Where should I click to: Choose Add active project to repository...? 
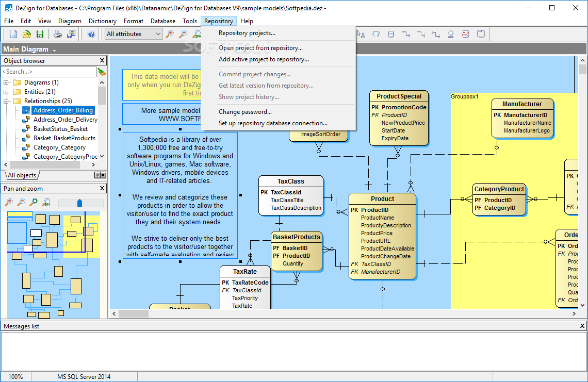click(278, 59)
